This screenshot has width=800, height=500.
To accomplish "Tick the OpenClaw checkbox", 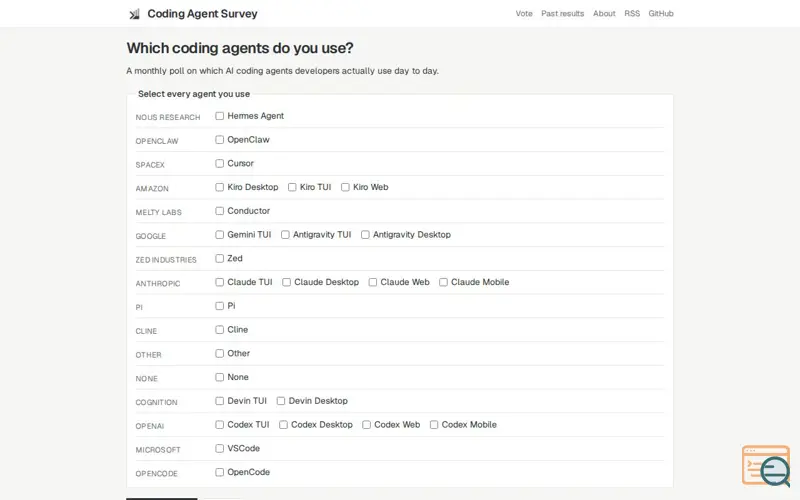I will pyautogui.click(x=219, y=140).
